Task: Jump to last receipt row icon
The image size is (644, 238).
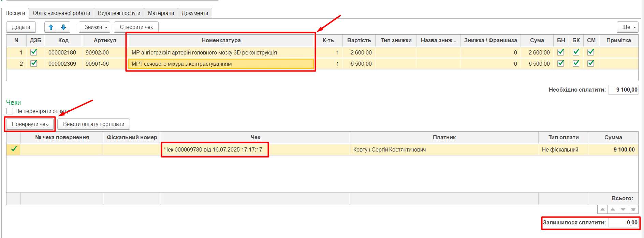Action: [x=633, y=209]
